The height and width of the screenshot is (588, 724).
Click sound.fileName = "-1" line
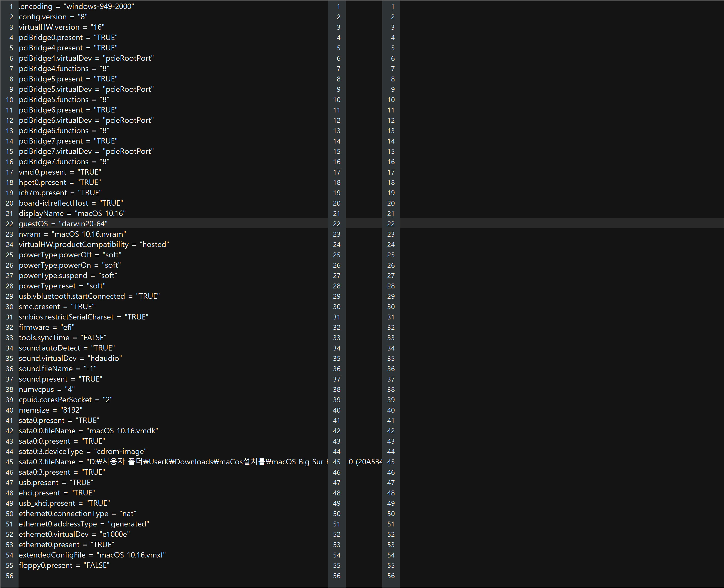coord(57,369)
